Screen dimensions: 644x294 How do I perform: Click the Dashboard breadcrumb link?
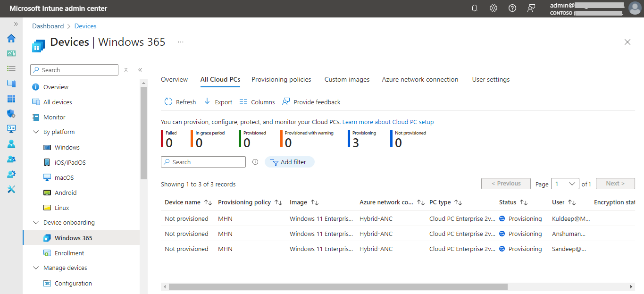pyautogui.click(x=48, y=26)
